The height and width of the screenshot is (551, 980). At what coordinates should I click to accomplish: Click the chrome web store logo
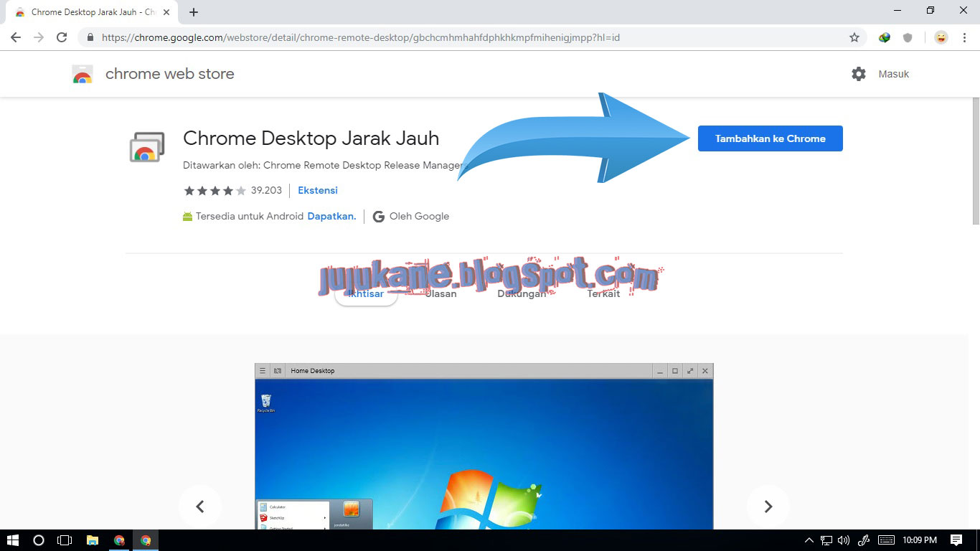click(83, 73)
